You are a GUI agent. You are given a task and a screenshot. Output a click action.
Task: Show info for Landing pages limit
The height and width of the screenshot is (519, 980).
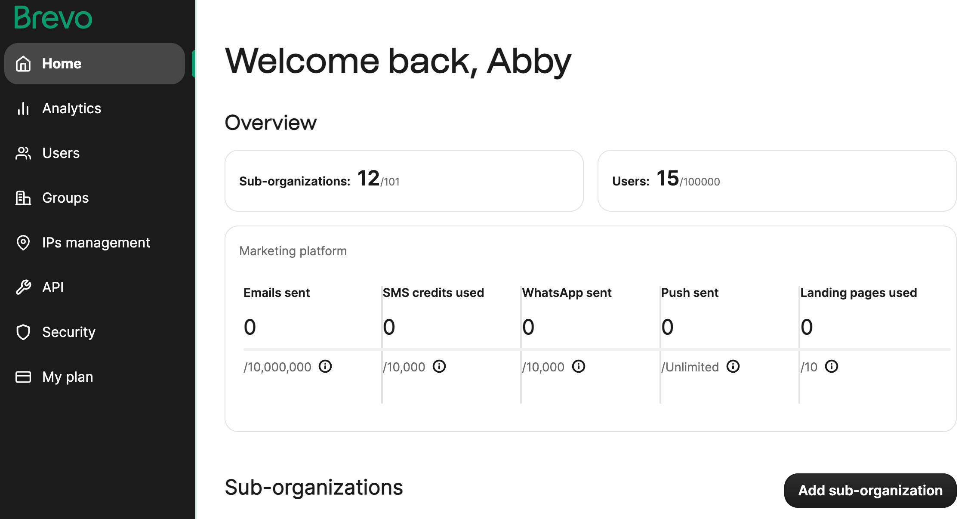[x=832, y=367]
